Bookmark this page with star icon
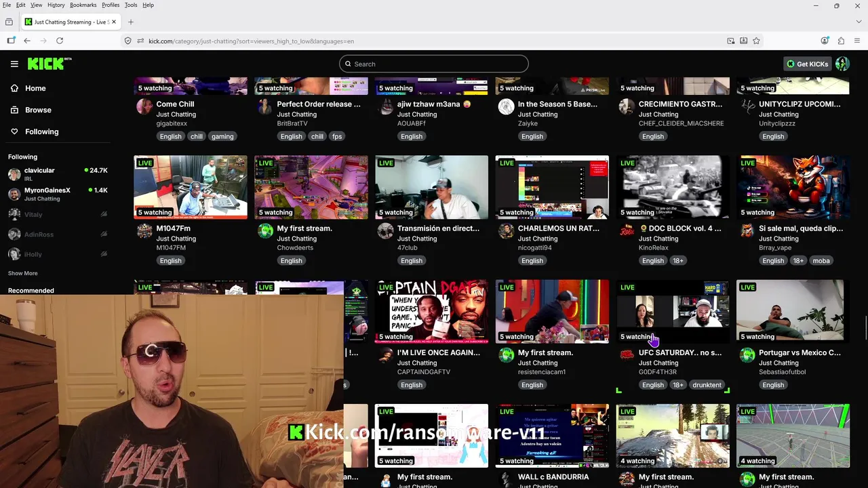868x488 pixels. coord(756,41)
